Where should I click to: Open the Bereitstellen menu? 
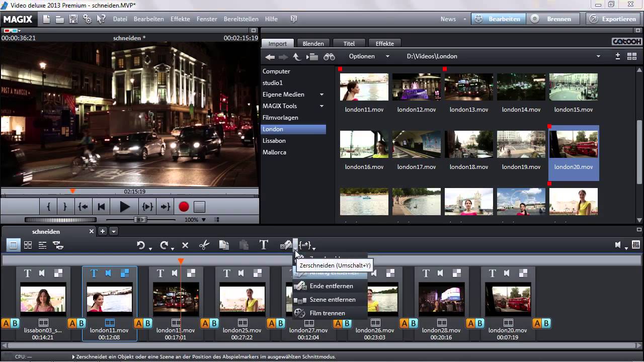(241, 19)
